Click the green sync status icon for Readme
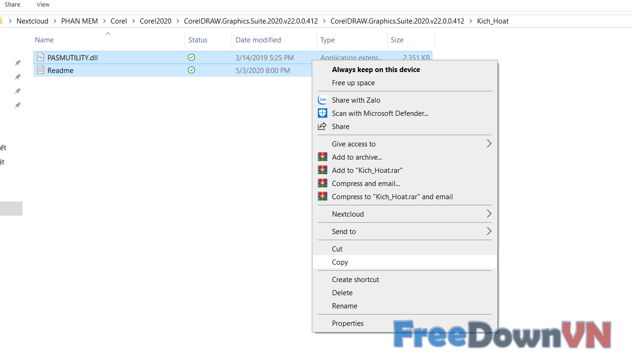 [191, 70]
